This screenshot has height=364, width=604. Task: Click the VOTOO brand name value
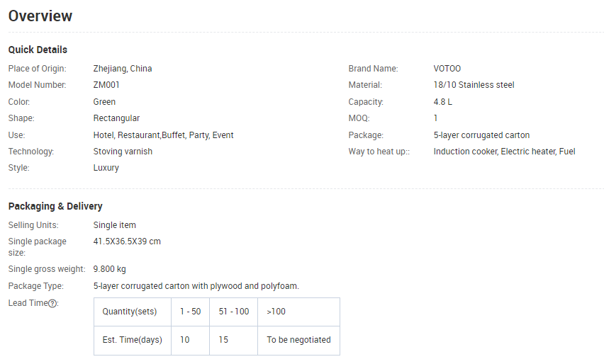pos(447,69)
